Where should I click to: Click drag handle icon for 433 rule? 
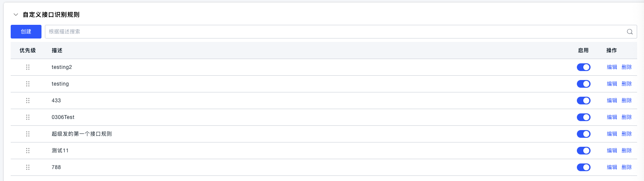[28, 101]
